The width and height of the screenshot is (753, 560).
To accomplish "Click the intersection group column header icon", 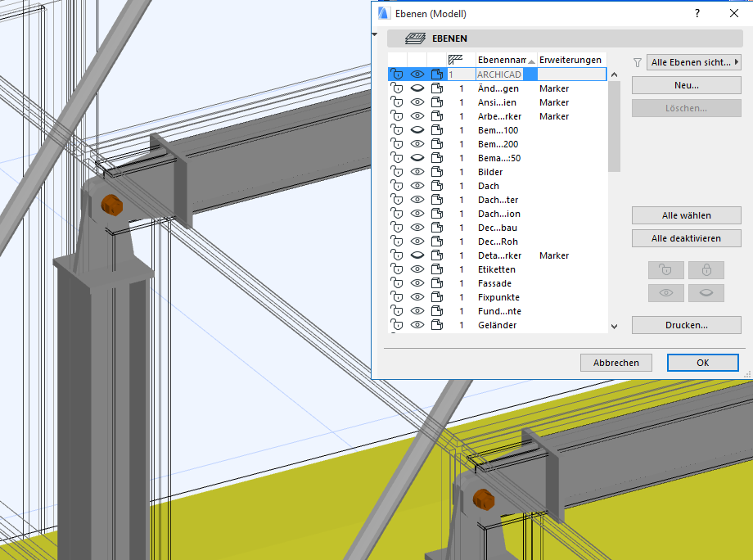I will (456, 60).
